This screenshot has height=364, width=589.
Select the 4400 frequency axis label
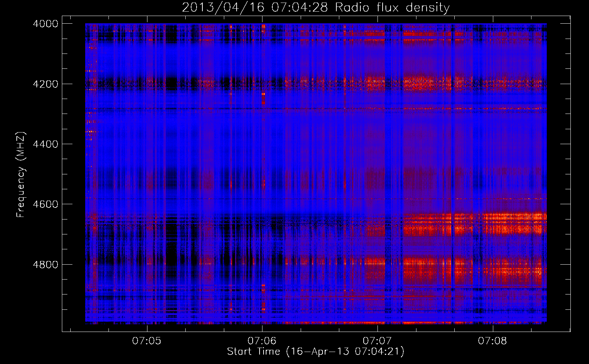coord(46,144)
